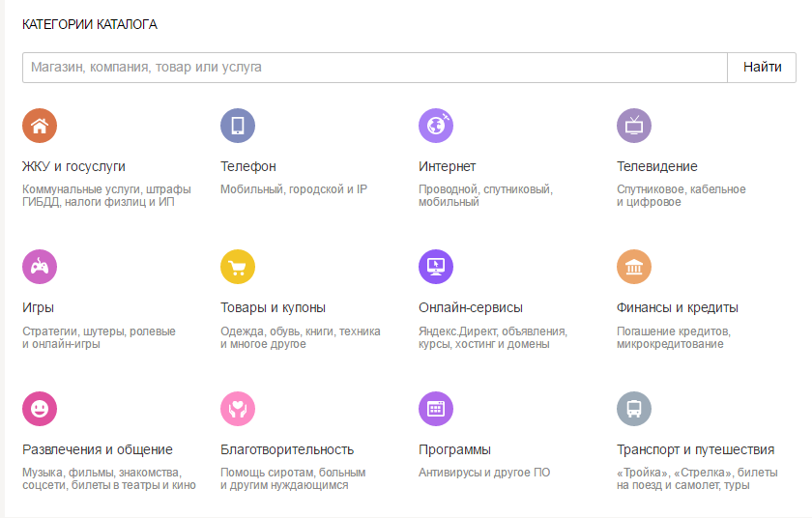Select the Развлечения и общение heading
812x518 pixels.
point(98,449)
